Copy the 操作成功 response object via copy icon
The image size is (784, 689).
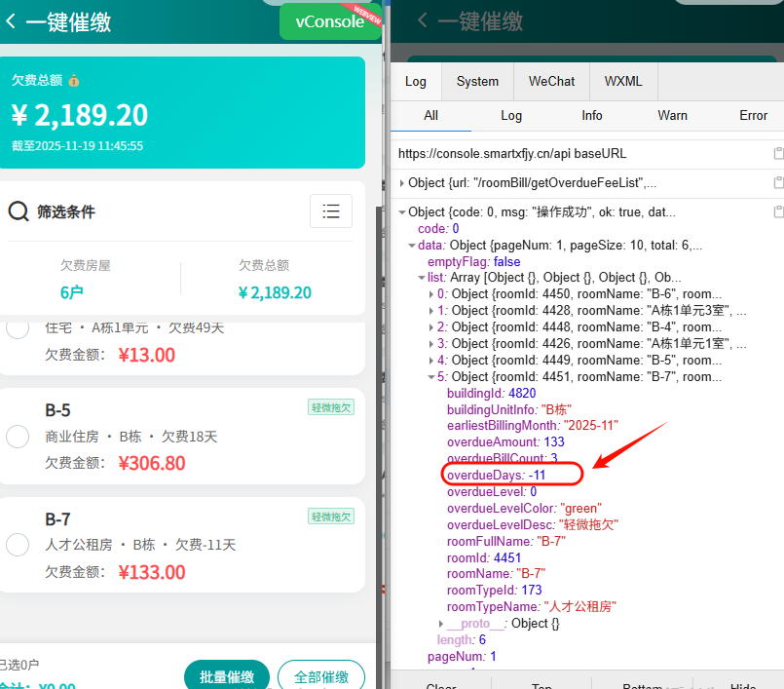(777, 212)
